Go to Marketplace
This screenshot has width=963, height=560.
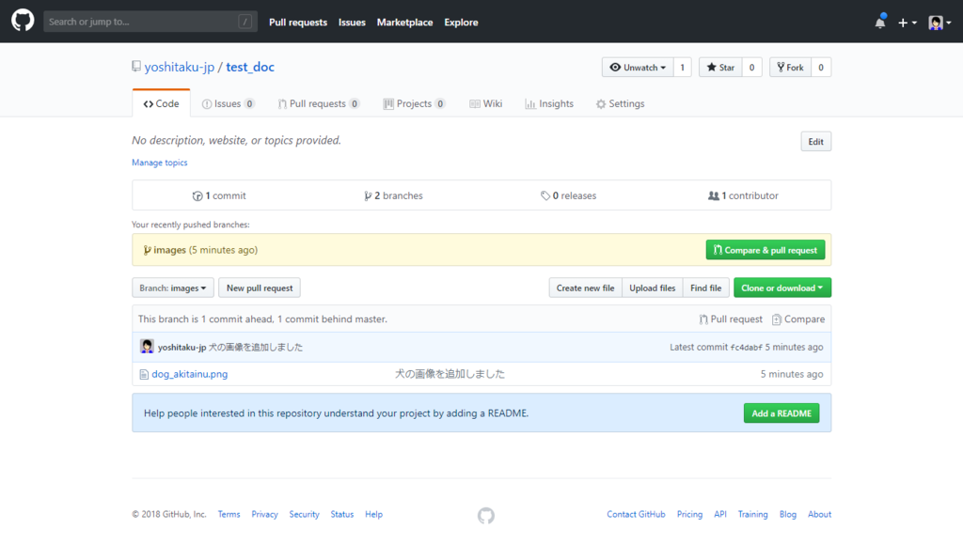point(404,23)
